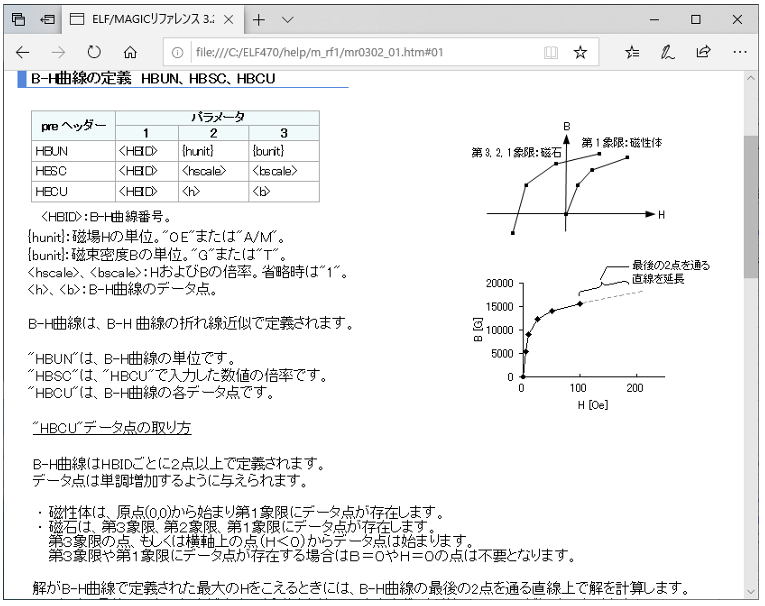Toggle Reading view in address bar
765x606 pixels.
(550, 52)
